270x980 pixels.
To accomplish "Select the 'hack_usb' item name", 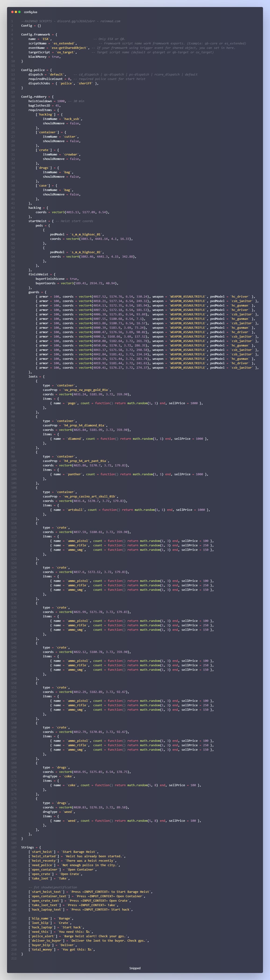I will tap(72, 119).
